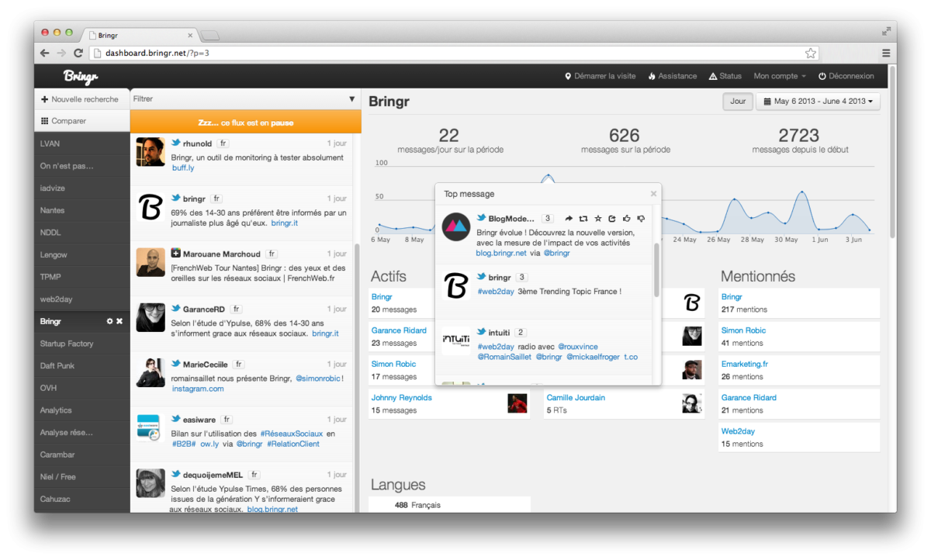Open Assistance in the top navigation
Image resolution: width=931 pixels, height=560 pixels.
click(672, 76)
